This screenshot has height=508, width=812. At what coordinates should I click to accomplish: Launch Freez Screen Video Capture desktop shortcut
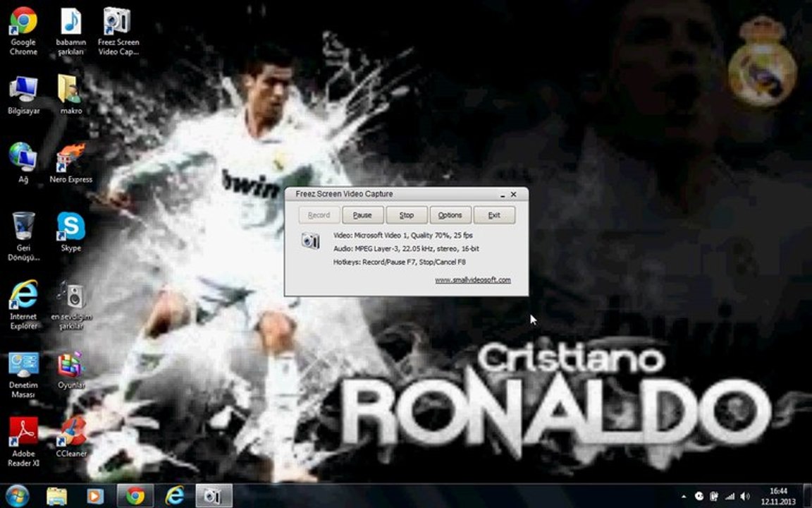coord(118,31)
